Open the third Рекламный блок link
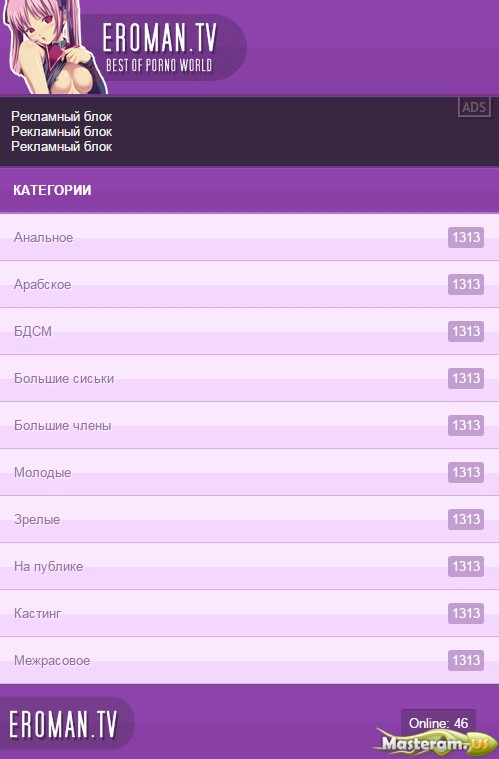Screen dimensions: 499x759 (x=61, y=147)
